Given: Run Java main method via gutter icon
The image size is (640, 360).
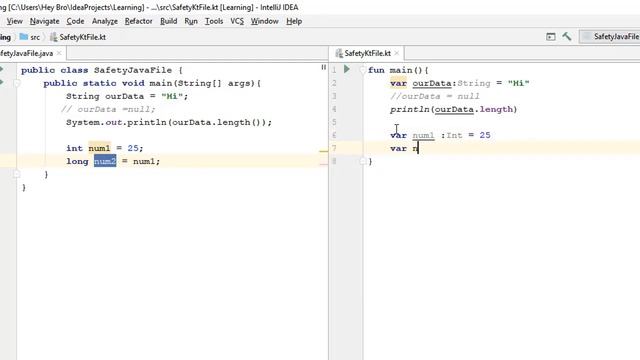Looking at the screenshot, I should point(2,82).
